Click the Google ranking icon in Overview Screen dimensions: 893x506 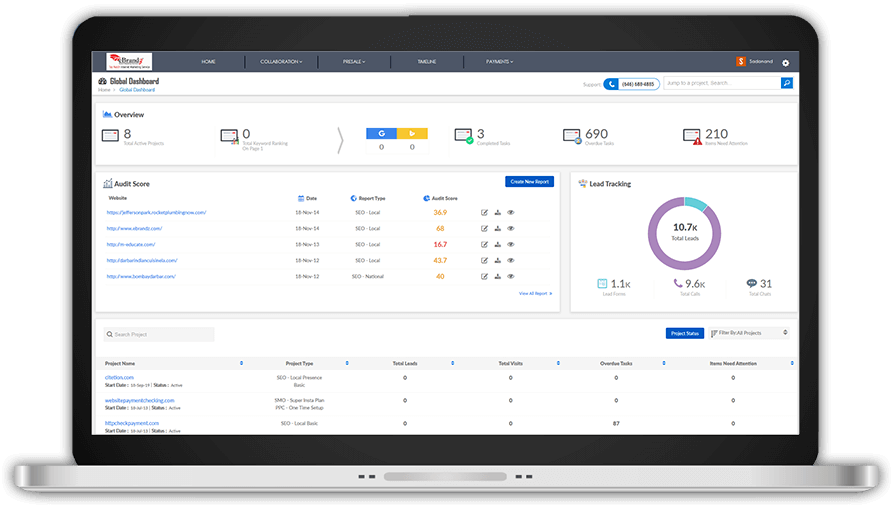coord(381,133)
